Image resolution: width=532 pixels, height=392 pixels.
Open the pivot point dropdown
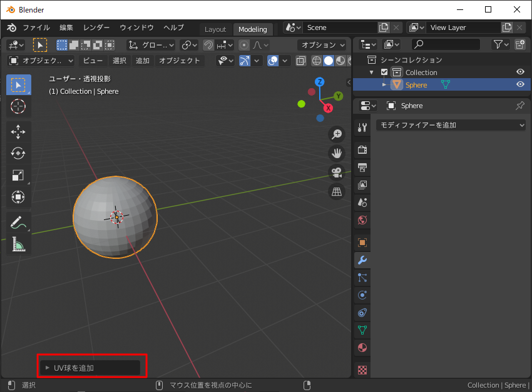click(x=189, y=45)
